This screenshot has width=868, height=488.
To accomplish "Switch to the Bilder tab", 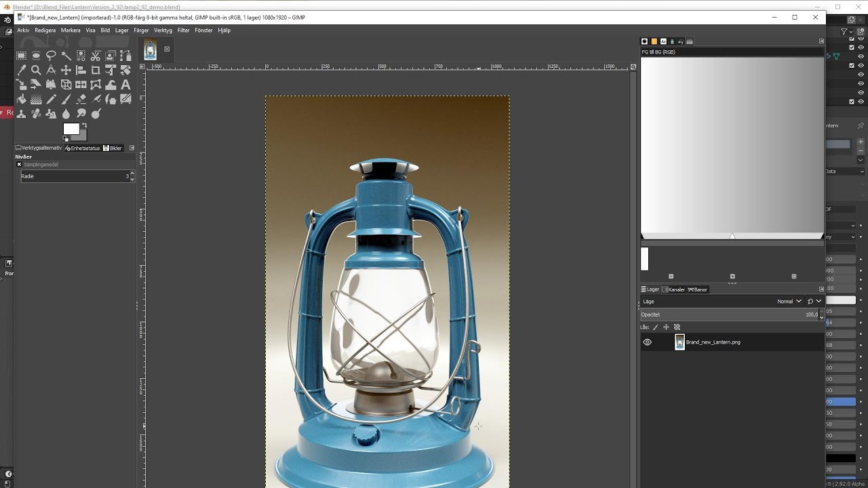I will coord(113,148).
